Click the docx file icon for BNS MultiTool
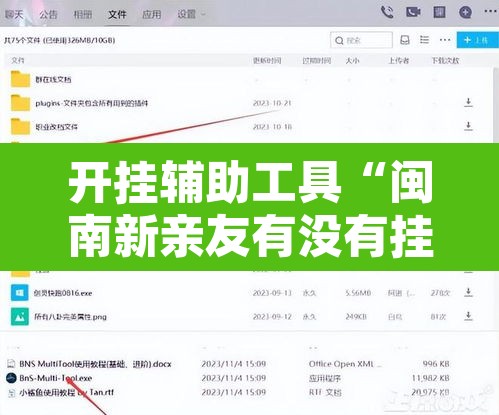499x415 pixels. [12, 364]
